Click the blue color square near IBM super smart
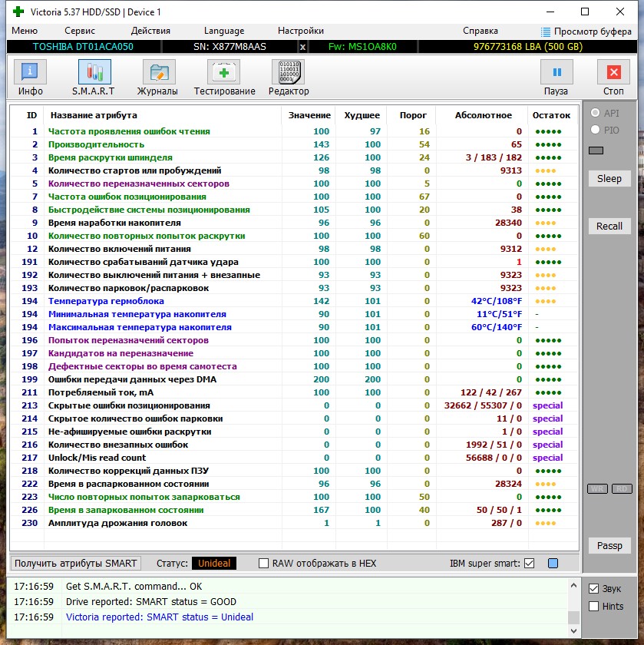644x645 pixels. click(x=553, y=563)
